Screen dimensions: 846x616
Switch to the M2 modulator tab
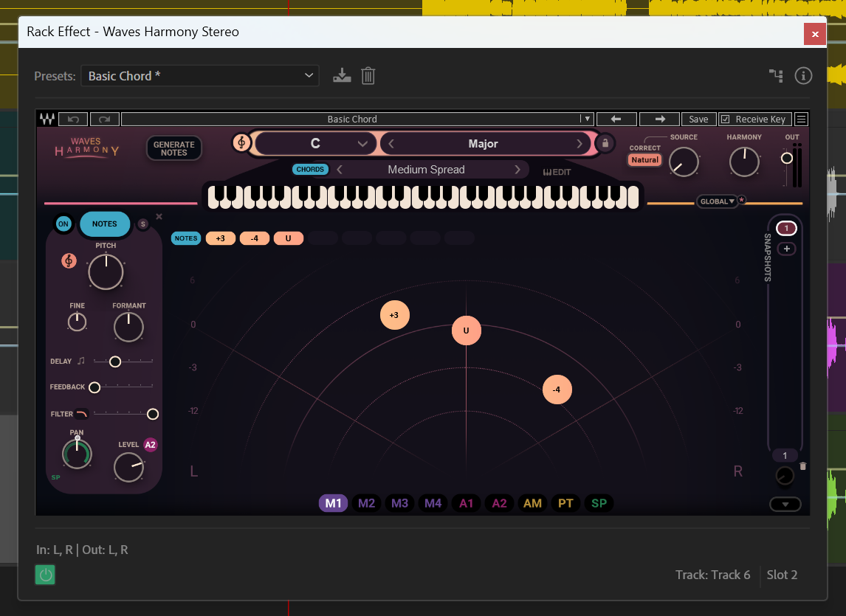[366, 503]
